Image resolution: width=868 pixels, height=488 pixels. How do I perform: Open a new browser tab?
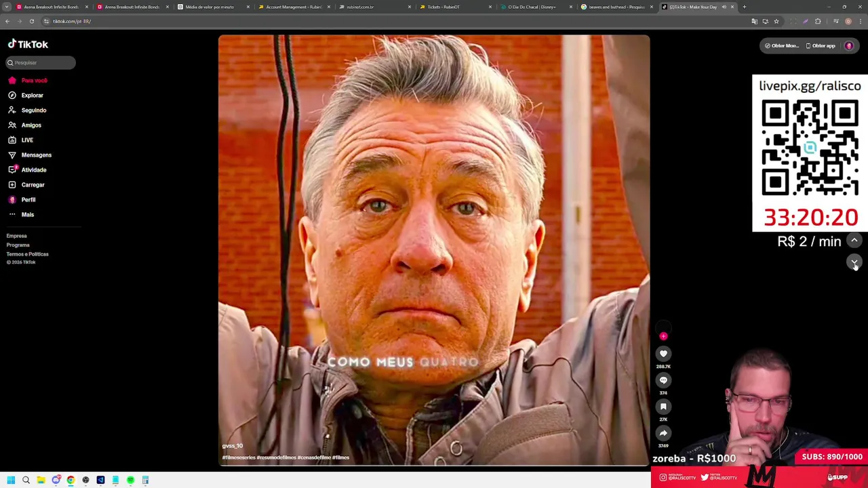744,7
